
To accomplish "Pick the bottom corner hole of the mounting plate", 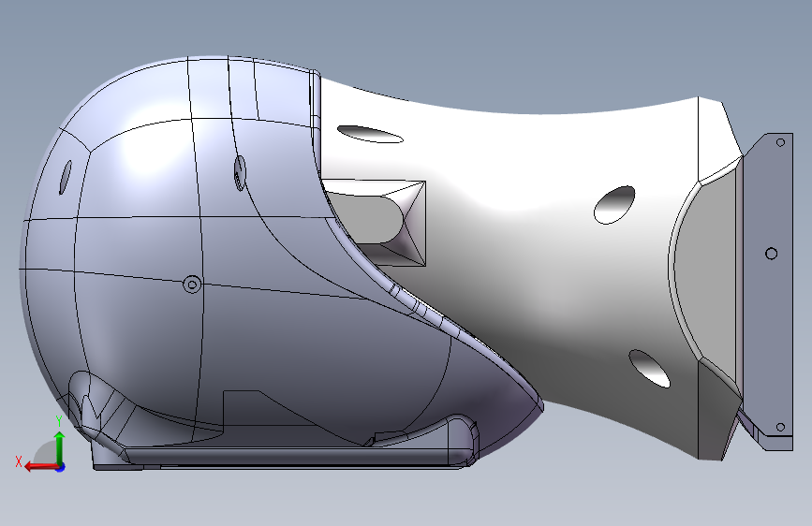I will tap(780, 427).
